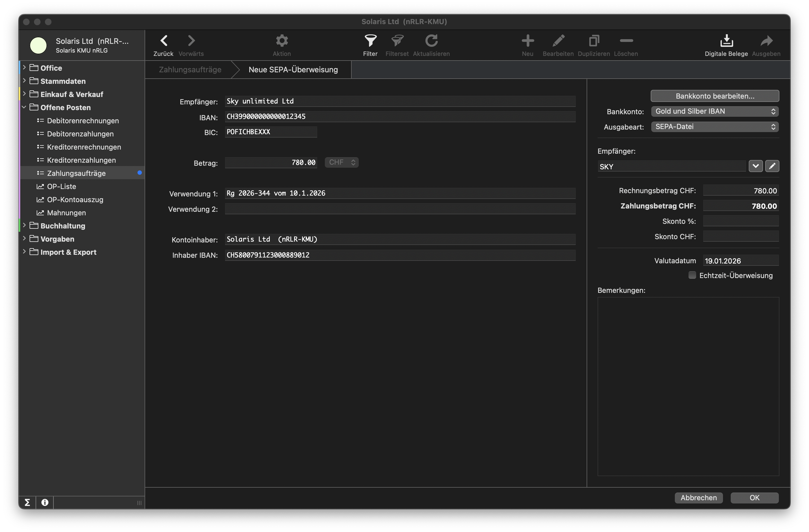
Task: Click the Bankkonto bearbeiten button
Action: coord(715,96)
